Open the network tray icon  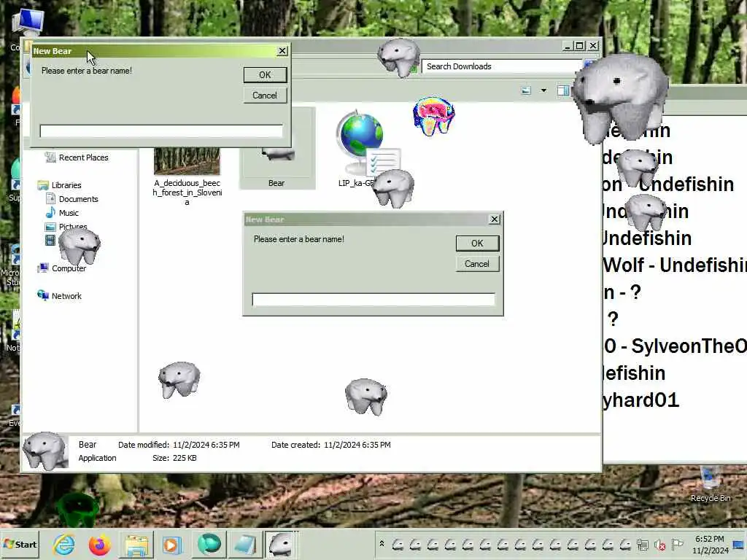coord(643,544)
